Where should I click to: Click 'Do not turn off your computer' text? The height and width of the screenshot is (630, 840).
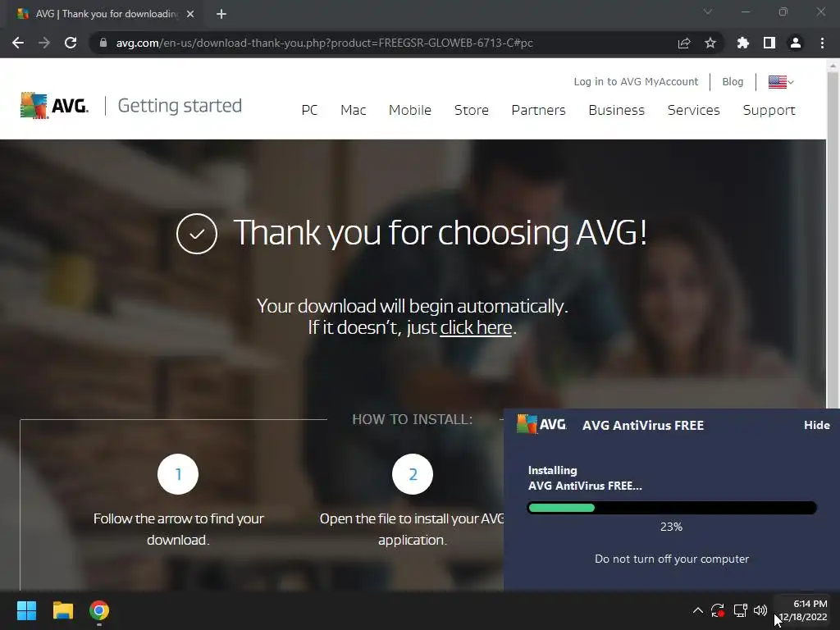(x=672, y=559)
